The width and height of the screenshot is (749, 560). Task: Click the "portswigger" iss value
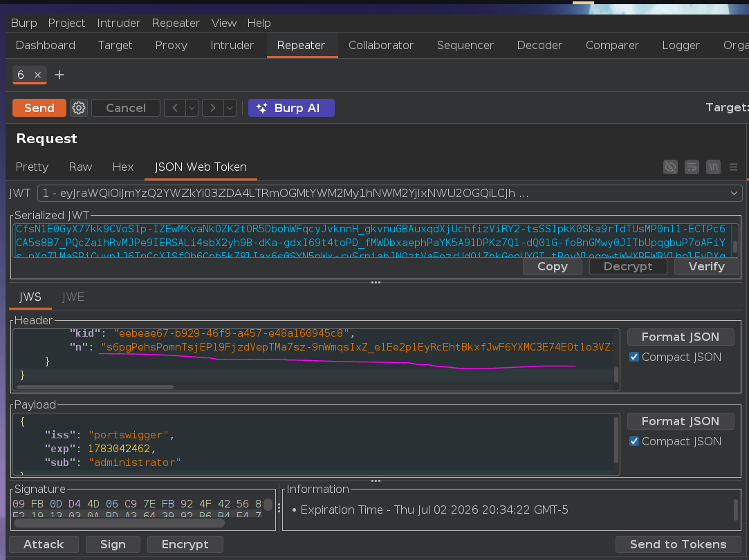click(129, 435)
